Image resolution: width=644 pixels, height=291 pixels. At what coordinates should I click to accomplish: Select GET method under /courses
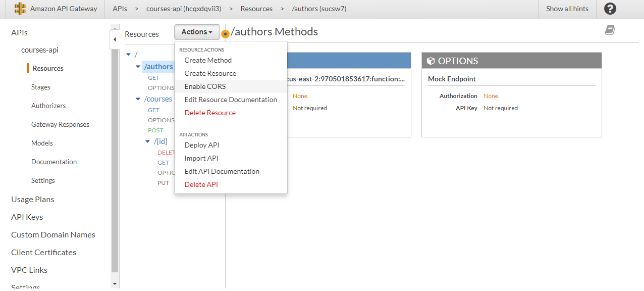pyautogui.click(x=153, y=110)
